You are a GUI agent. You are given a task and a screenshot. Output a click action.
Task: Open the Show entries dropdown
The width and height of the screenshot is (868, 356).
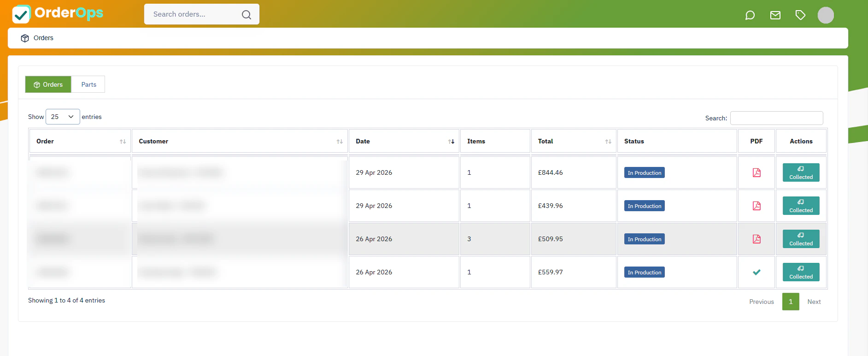tap(63, 117)
